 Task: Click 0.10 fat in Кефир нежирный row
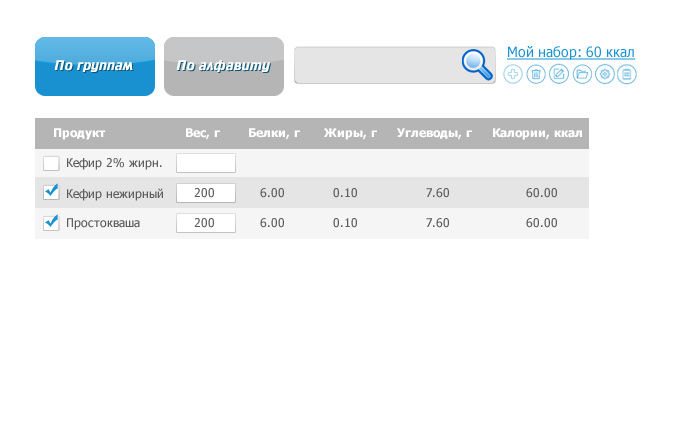tap(345, 193)
